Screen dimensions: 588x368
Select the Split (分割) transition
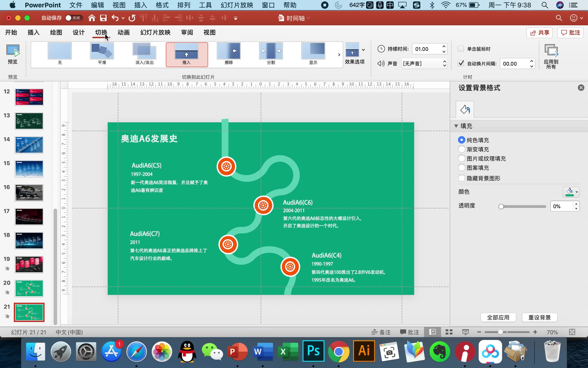click(271, 54)
